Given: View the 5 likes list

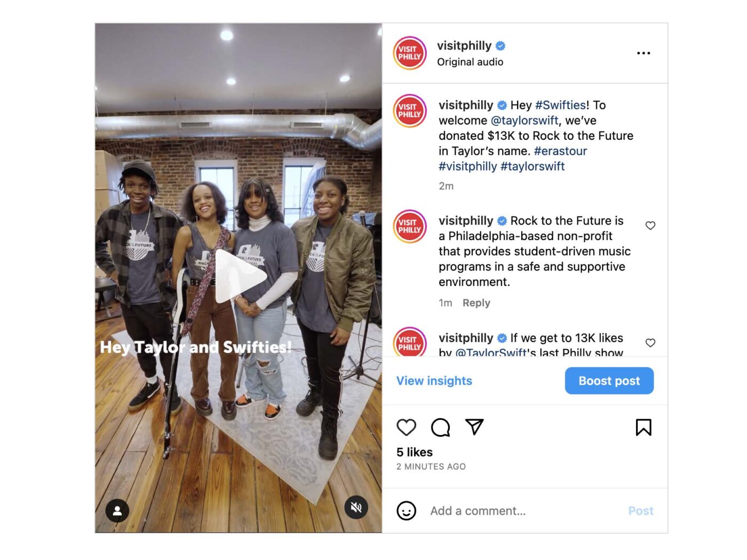Looking at the screenshot, I should click(x=415, y=452).
